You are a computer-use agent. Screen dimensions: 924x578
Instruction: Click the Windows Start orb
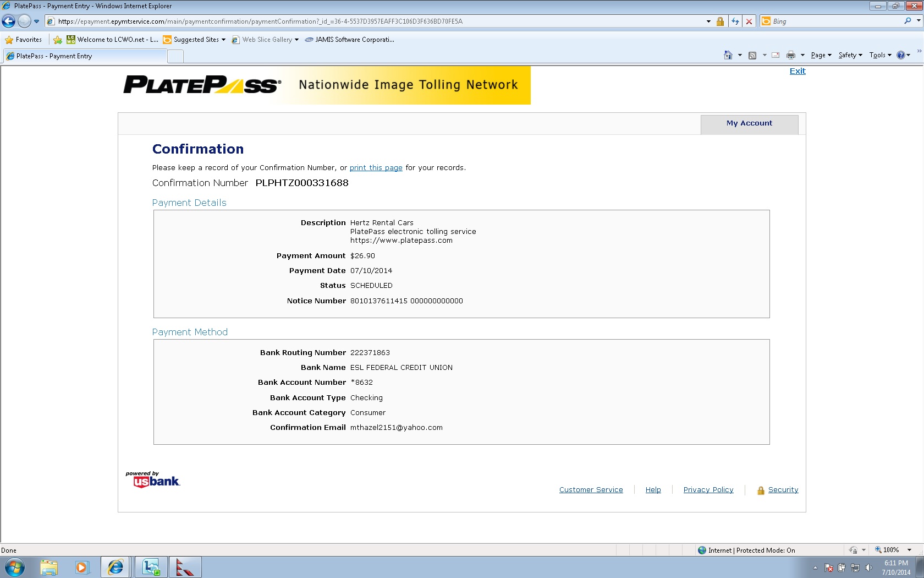coord(14,567)
